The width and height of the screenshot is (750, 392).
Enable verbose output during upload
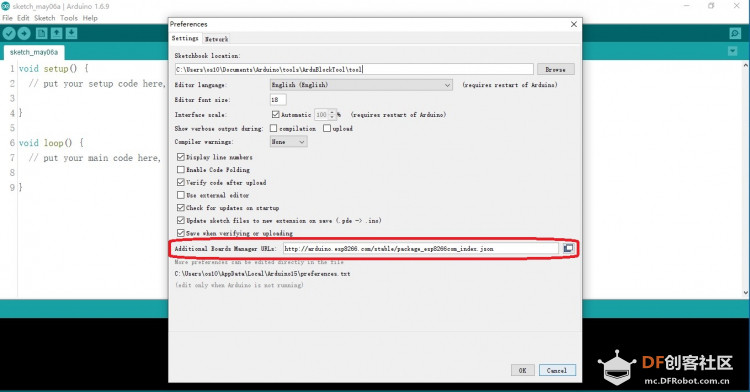327,128
